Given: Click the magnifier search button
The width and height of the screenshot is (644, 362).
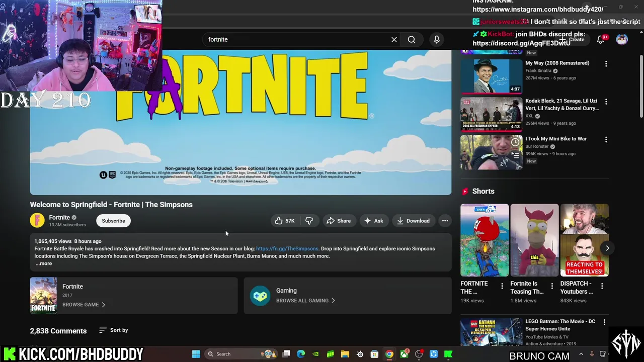Looking at the screenshot, I should tap(412, 39).
